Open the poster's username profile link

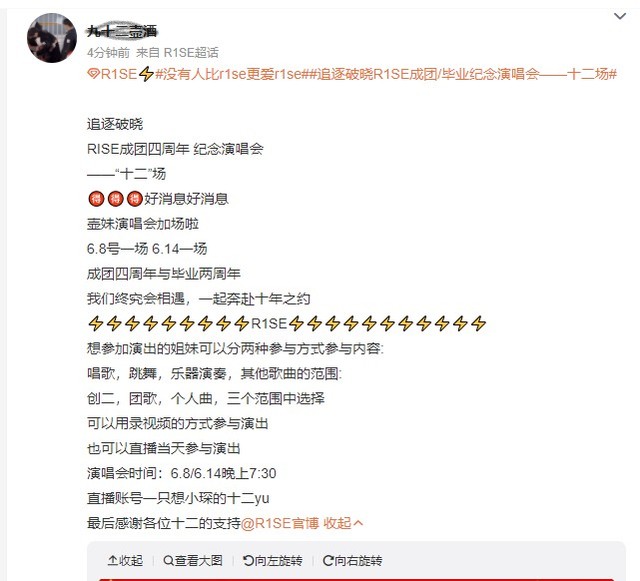click(122, 31)
